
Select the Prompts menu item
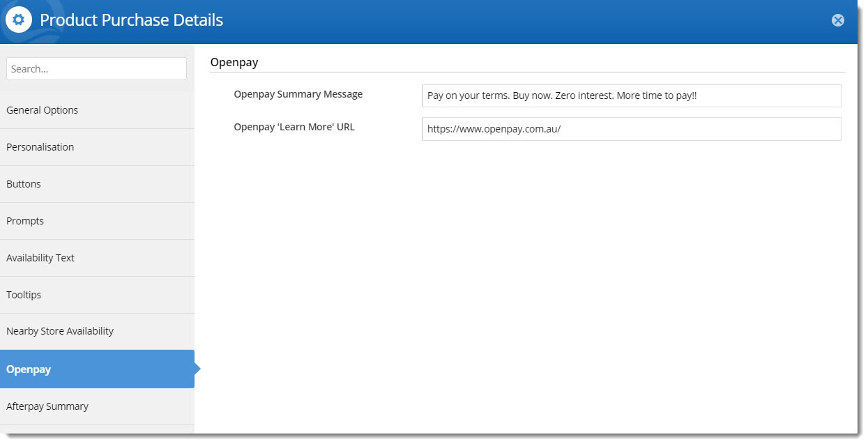coord(97,221)
